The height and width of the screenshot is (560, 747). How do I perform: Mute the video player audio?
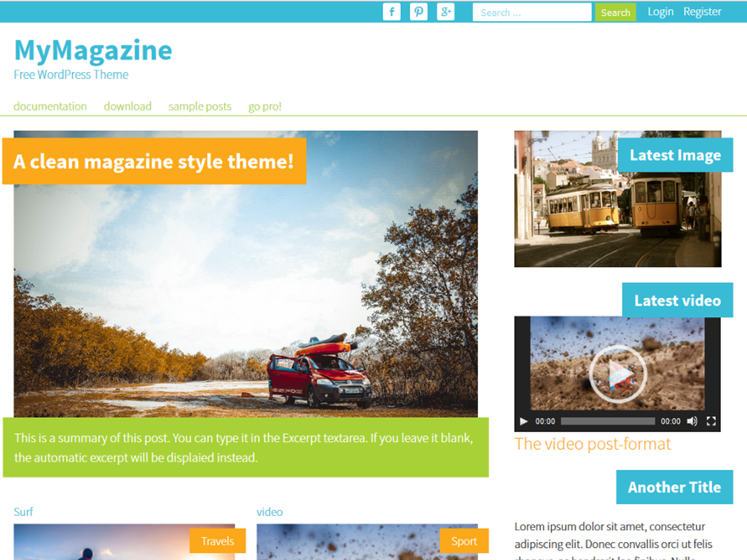click(692, 421)
